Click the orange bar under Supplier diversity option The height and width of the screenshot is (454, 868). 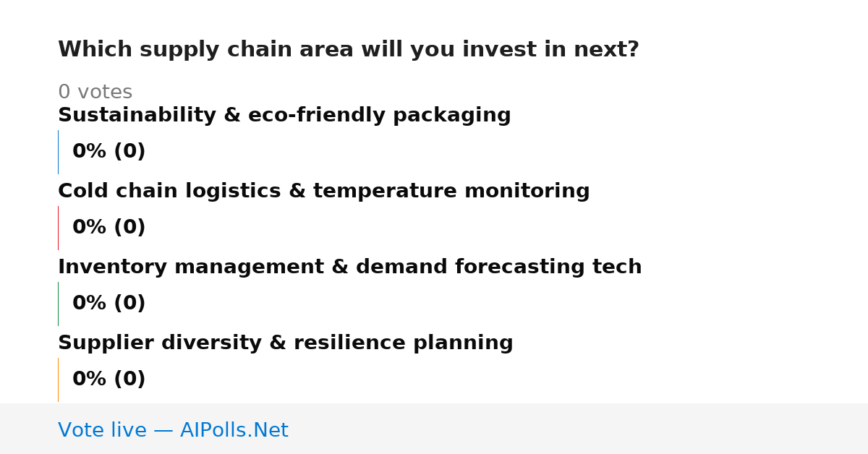point(58,380)
